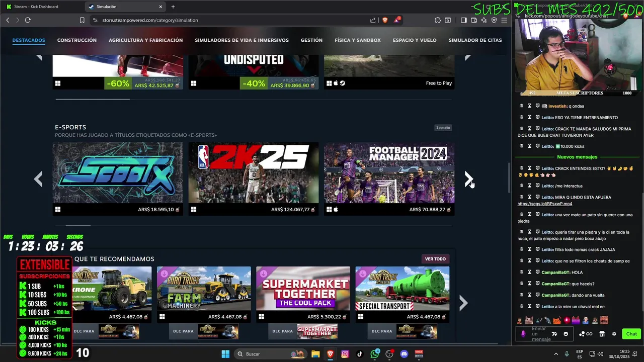Click the ScootX game thumbnail

(118, 173)
